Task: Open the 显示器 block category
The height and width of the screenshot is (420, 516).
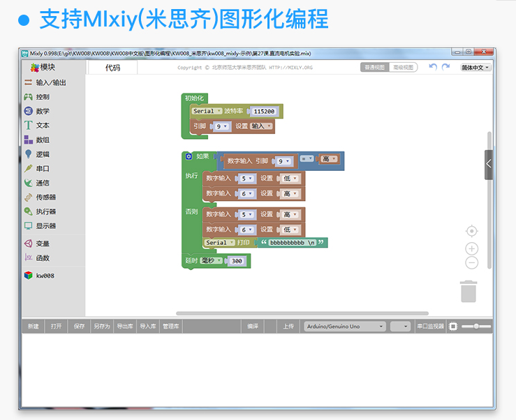Action: pos(40,226)
